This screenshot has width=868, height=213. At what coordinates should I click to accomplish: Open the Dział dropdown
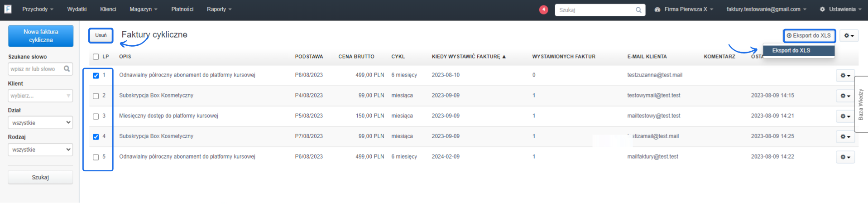tap(40, 122)
